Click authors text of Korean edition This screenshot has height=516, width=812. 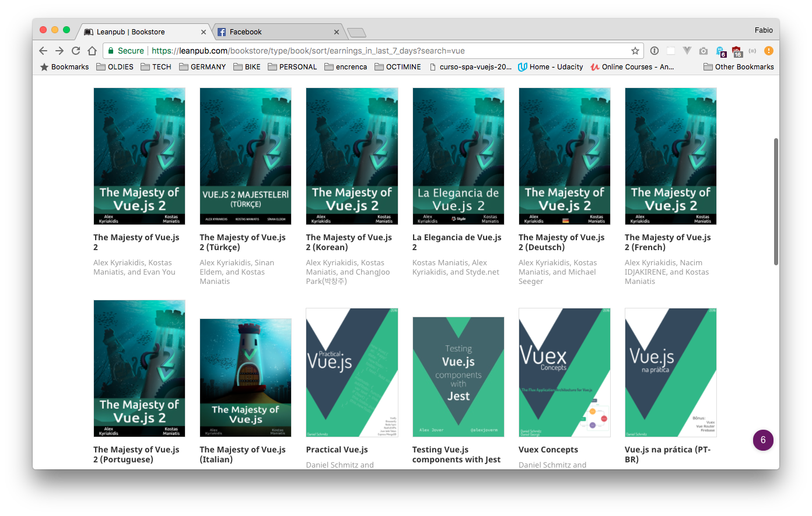tap(348, 272)
